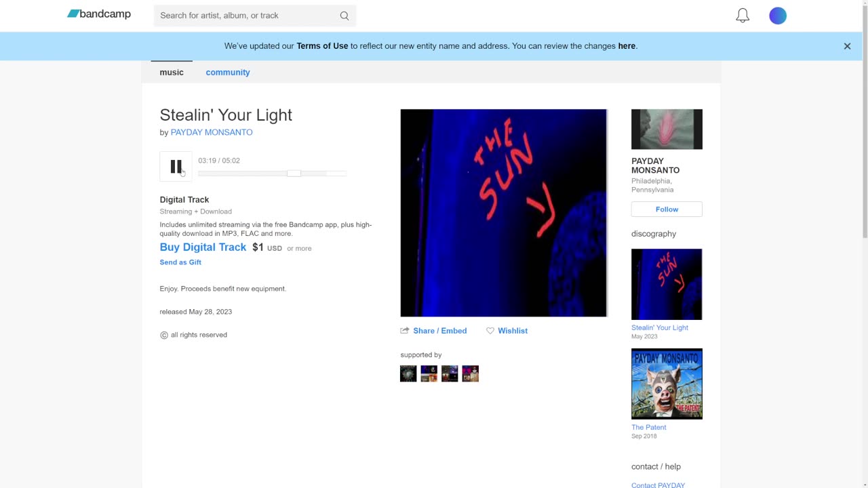868x488 pixels.
Task: Open the user profile avatar menu
Action: pos(778,16)
